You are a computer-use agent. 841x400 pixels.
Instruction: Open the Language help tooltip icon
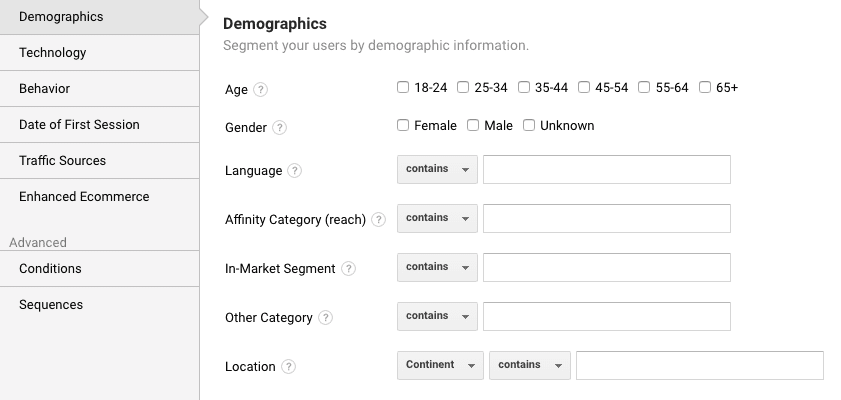coord(295,171)
